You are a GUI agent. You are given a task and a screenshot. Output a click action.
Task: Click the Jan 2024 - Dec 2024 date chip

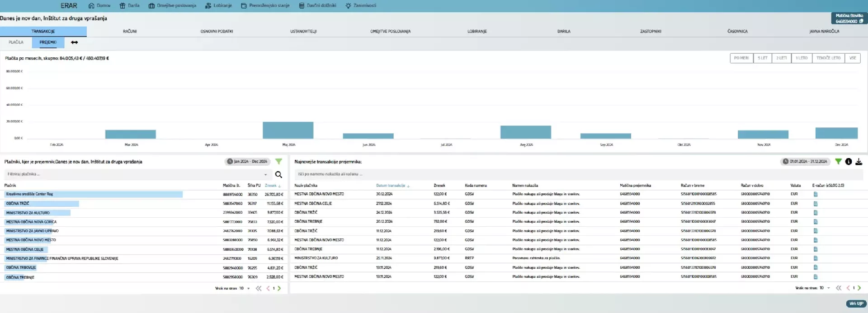pyautogui.click(x=247, y=162)
